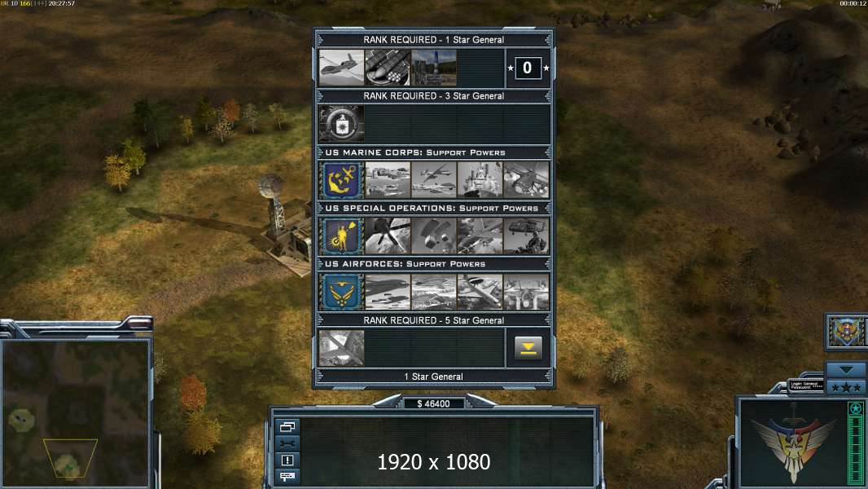Select the CIA emblem 3 Star power
The height and width of the screenshot is (489, 868).
341,123
